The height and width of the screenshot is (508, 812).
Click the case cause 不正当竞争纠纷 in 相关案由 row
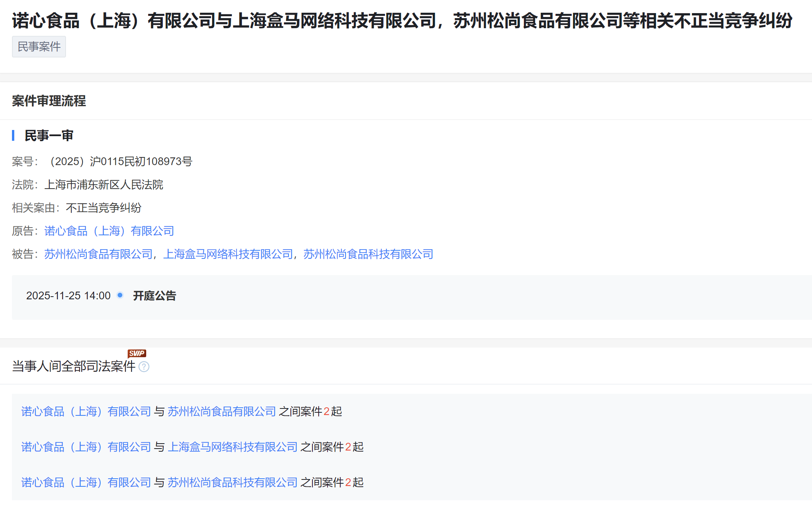coord(104,208)
